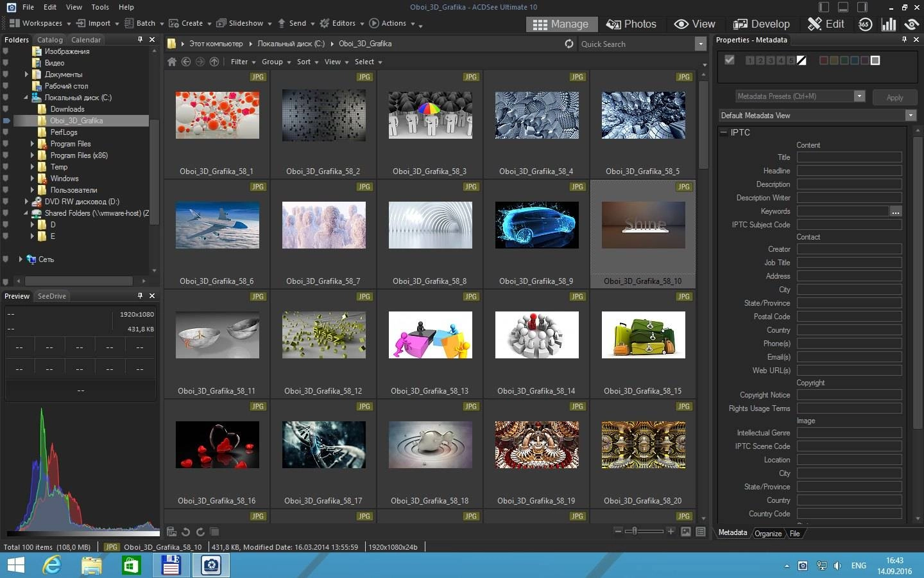Apply the red color label swatch
Screen dimensions: 924x578
point(823,60)
